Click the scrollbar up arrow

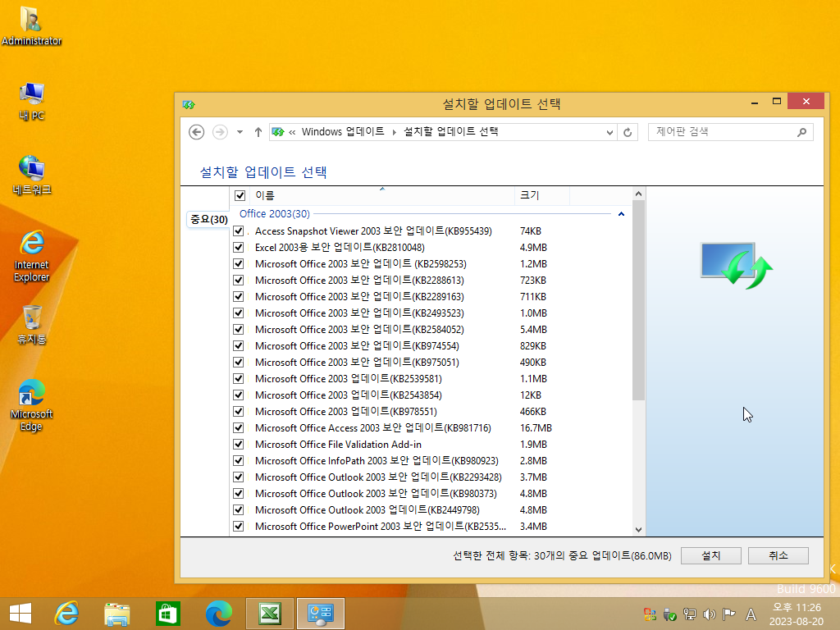point(638,194)
